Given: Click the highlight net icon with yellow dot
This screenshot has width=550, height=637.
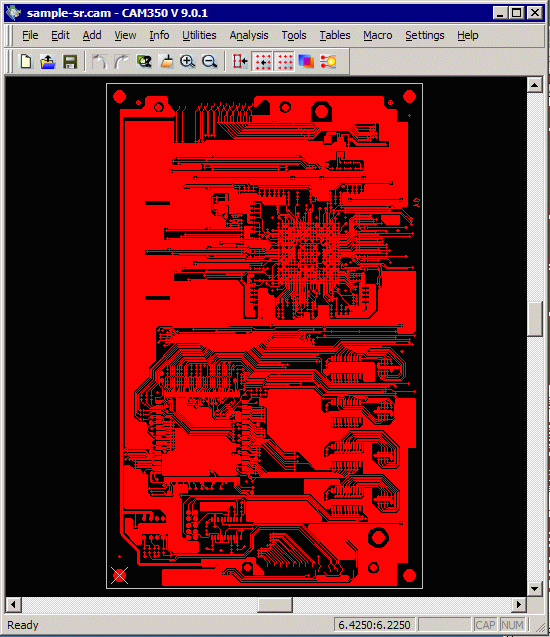Looking at the screenshot, I should [328, 62].
